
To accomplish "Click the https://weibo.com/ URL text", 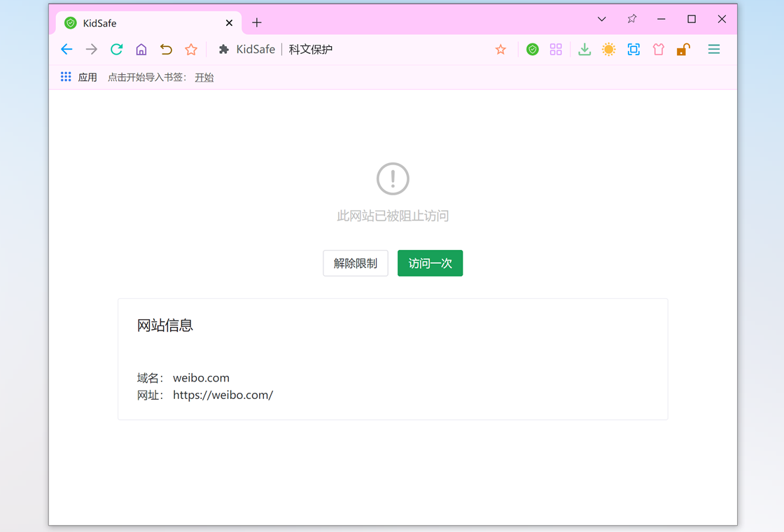I will [223, 395].
